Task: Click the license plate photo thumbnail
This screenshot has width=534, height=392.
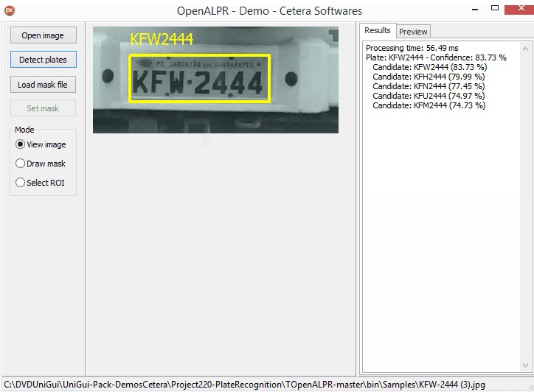Action: (215, 80)
